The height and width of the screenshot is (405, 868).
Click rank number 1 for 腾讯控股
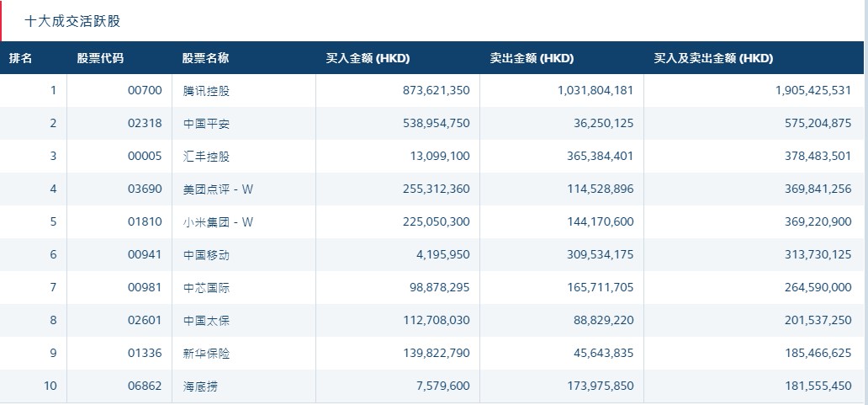click(54, 90)
